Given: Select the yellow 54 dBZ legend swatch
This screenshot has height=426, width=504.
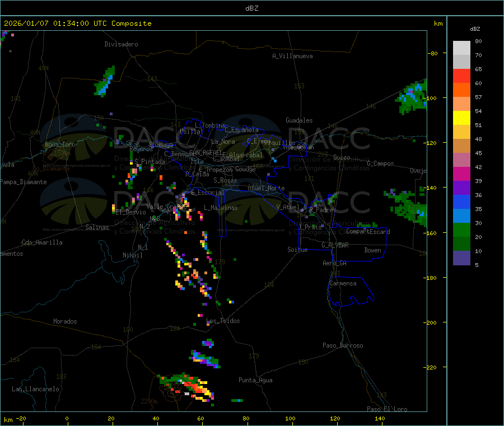Looking at the screenshot, I should coord(461,118).
